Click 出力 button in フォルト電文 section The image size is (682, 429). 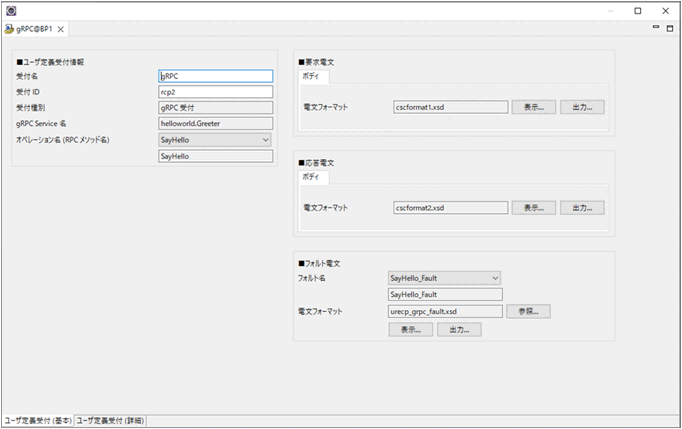click(459, 329)
